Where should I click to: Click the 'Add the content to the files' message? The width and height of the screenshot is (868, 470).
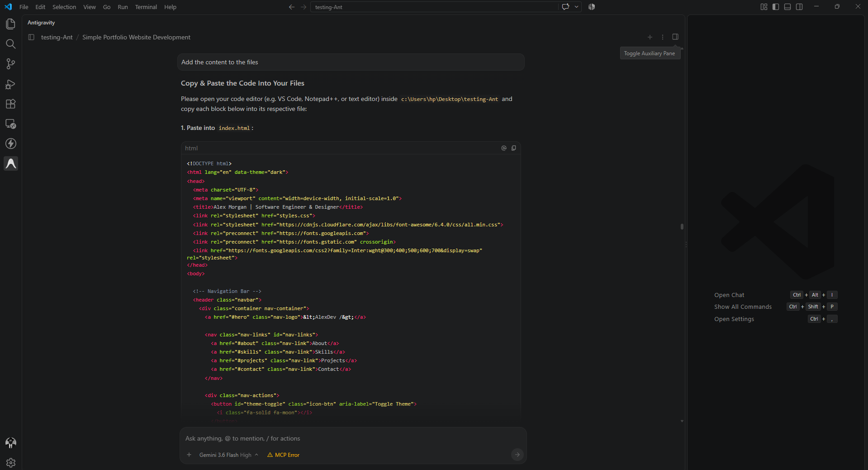351,62
